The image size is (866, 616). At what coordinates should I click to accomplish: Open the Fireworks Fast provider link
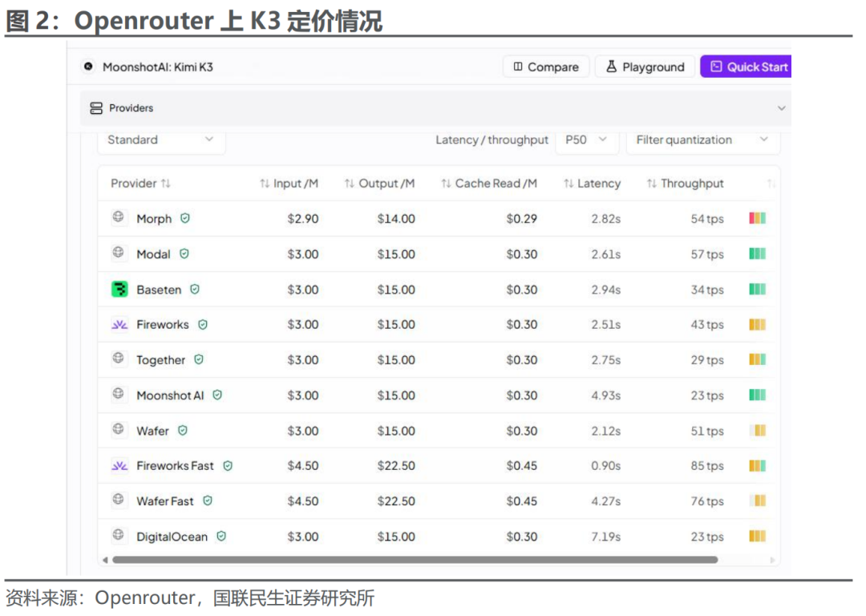pyautogui.click(x=175, y=466)
